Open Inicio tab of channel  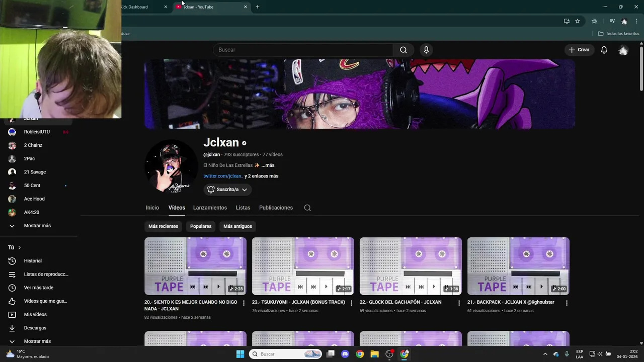152,208
